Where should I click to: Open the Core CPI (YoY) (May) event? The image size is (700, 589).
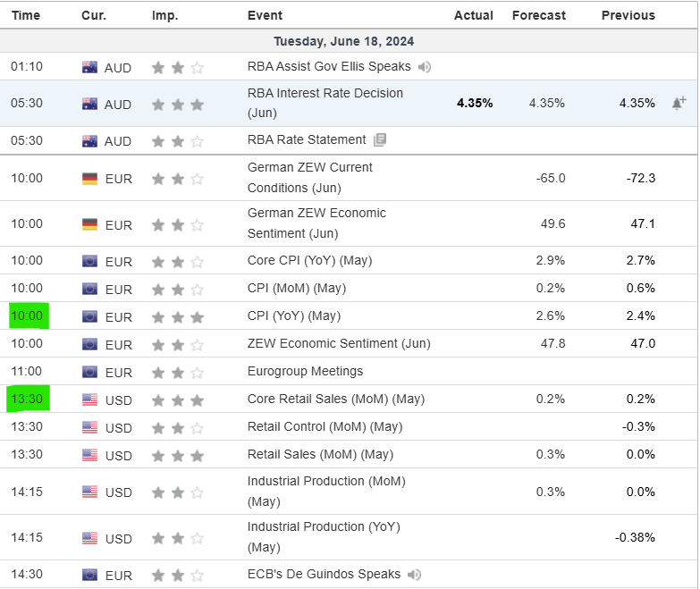pyautogui.click(x=309, y=261)
